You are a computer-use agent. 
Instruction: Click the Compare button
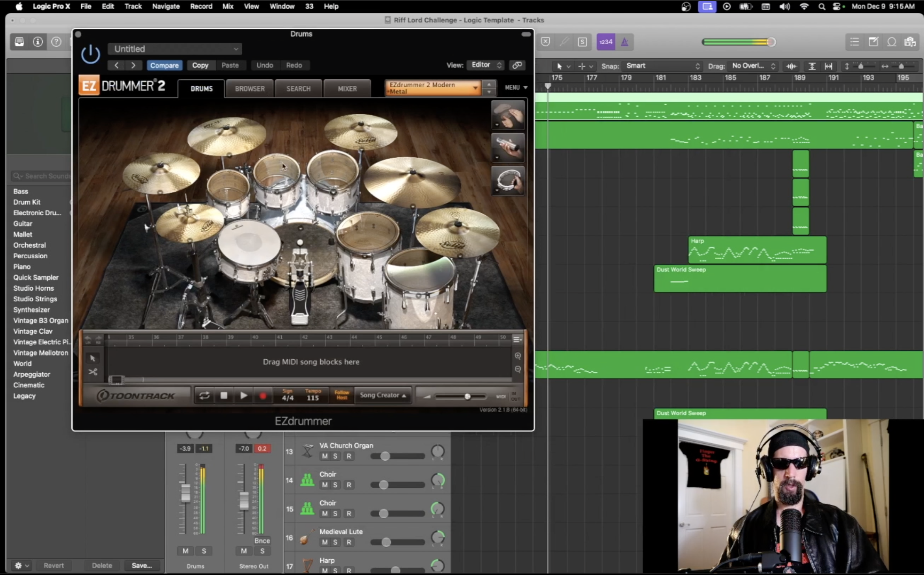[x=164, y=65]
